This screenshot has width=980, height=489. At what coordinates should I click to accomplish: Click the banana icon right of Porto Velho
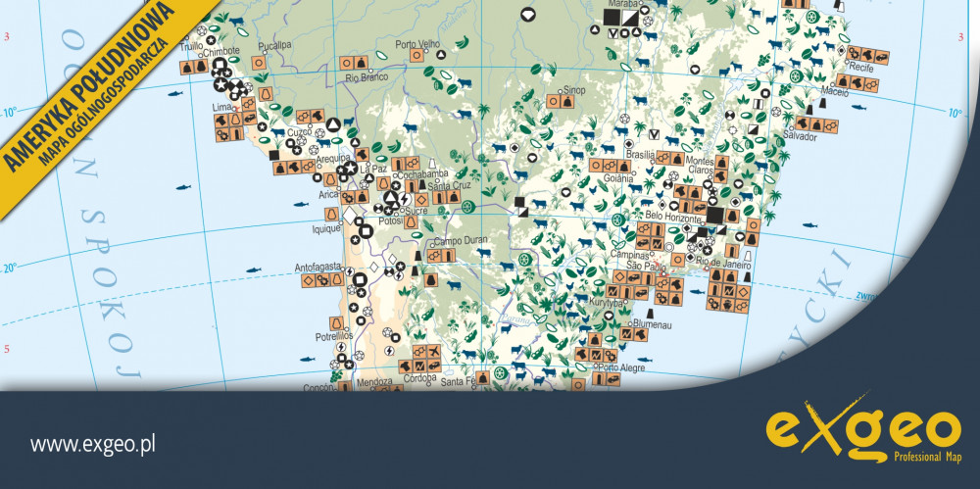point(462,42)
